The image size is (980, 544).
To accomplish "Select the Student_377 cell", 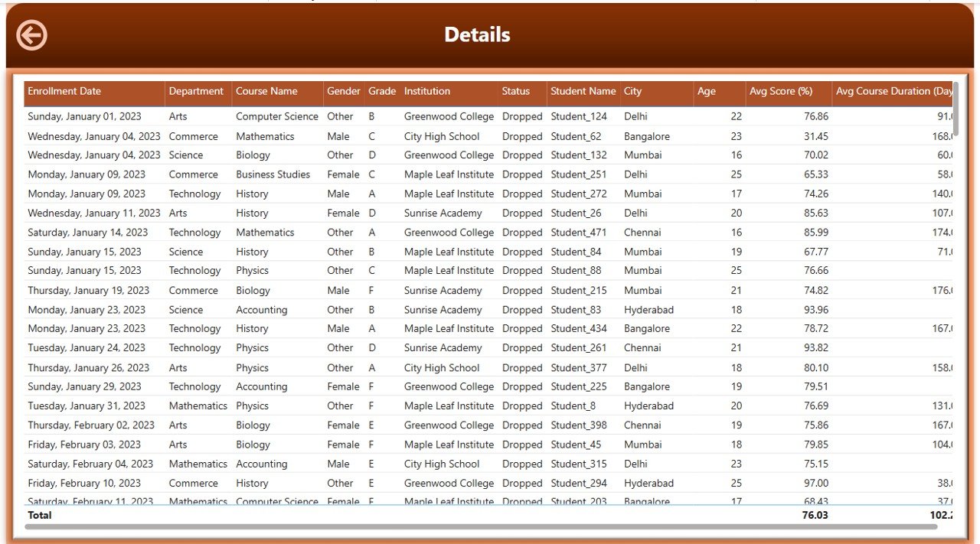I will tap(579, 367).
